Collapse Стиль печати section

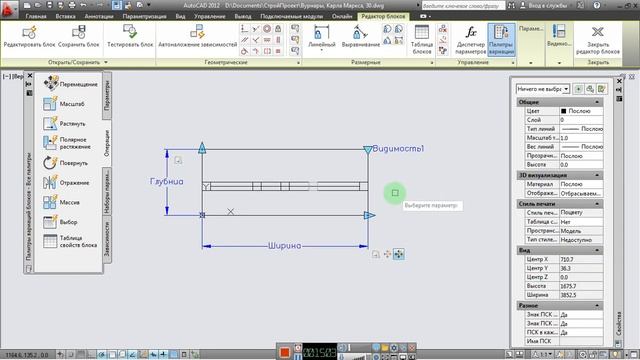598,204
